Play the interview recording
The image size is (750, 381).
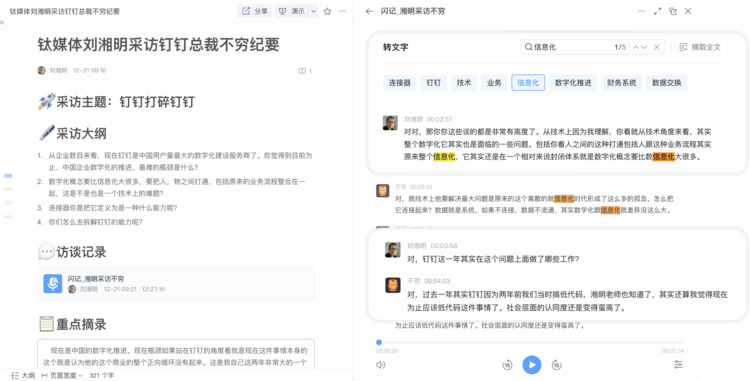[532, 365]
